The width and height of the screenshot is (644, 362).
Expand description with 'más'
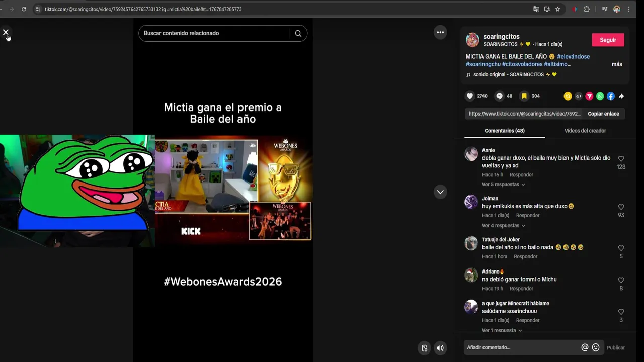617,64
